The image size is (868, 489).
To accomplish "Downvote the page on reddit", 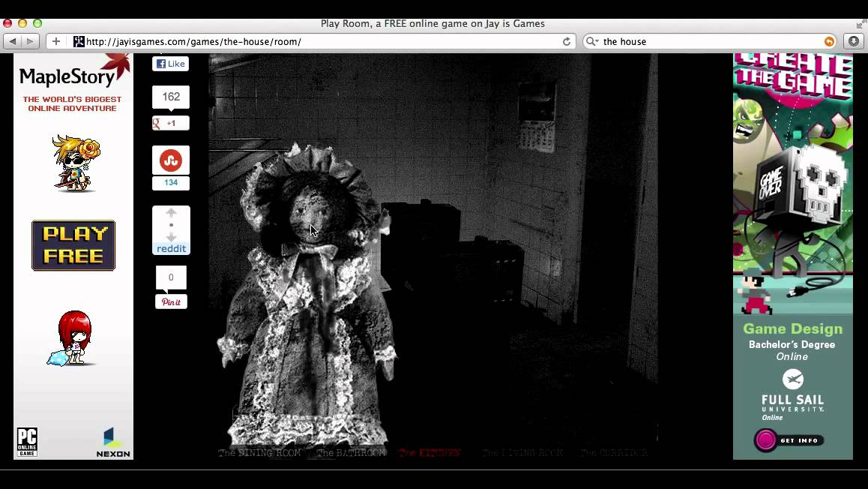I will 171,237.
